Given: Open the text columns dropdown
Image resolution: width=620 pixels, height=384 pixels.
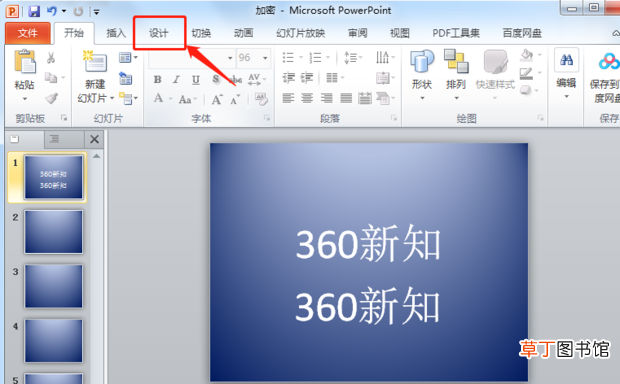Looking at the screenshot, I should coord(336,78).
